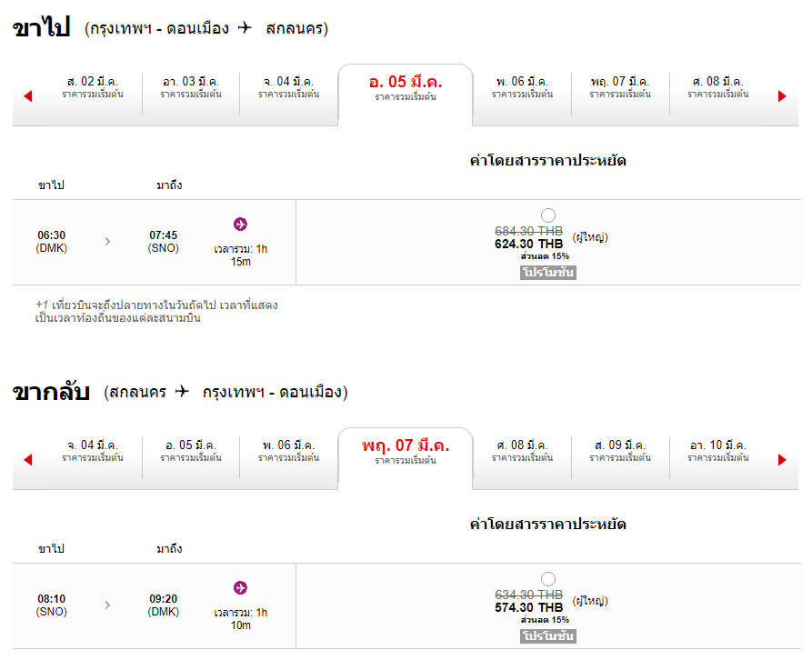
Task: Click the purple flight icon on DMK-SNO flight
Action: (x=240, y=225)
